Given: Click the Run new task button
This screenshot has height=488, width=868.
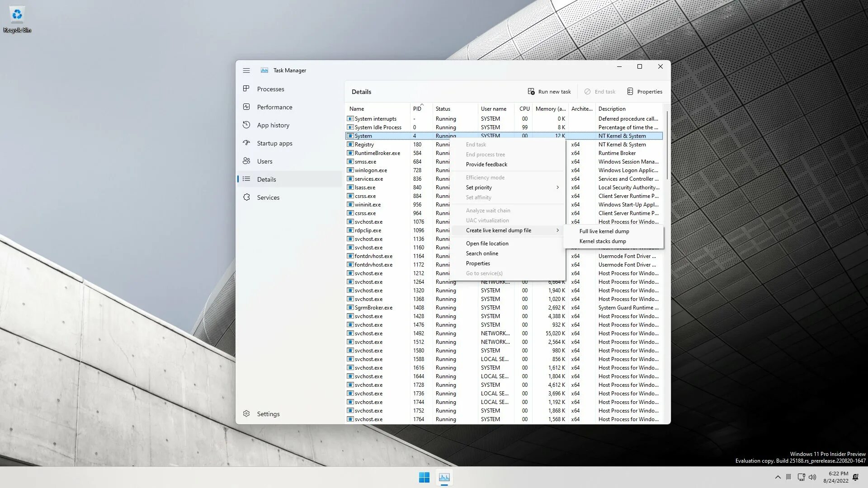Looking at the screenshot, I should 549,92.
